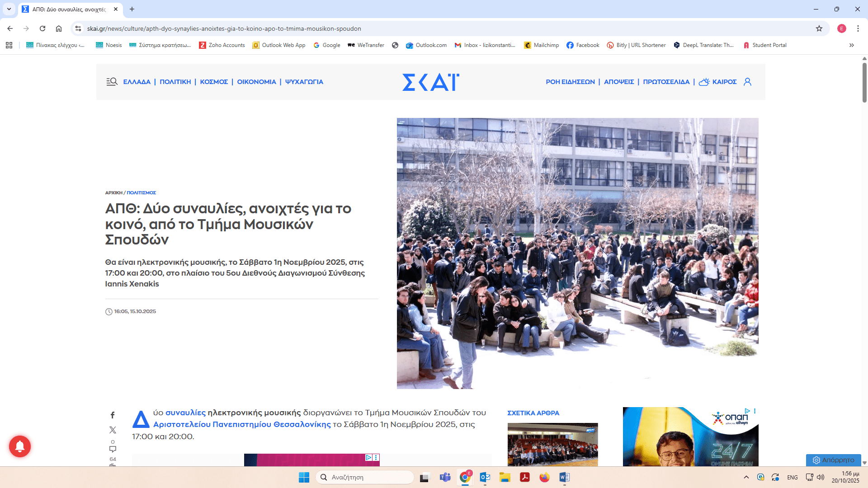Click the browser reload button
Image resolution: width=868 pixels, height=488 pixels.
(x=42, y=28)
